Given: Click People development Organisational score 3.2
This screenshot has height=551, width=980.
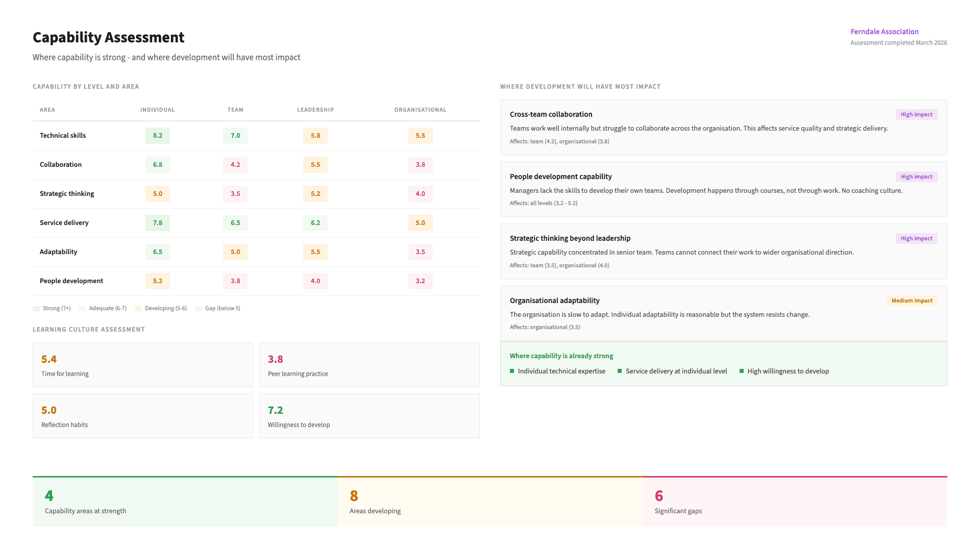Looking at the screenshot, I should click(x=420, y=281).
